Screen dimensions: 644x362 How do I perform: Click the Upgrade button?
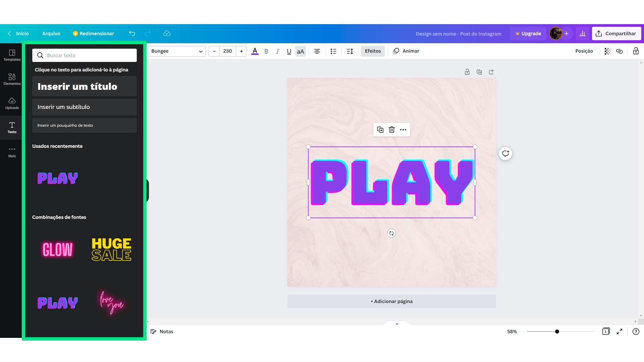528,34
